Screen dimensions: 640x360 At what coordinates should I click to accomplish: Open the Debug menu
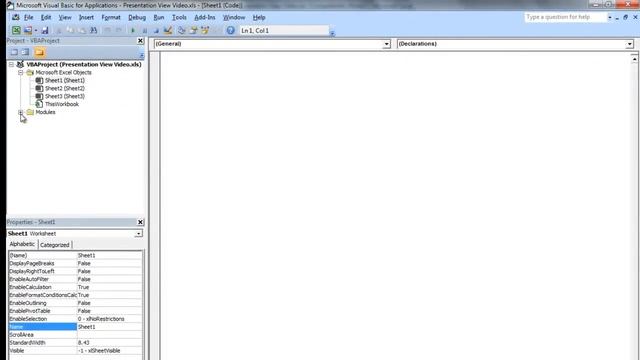(137, 18)
